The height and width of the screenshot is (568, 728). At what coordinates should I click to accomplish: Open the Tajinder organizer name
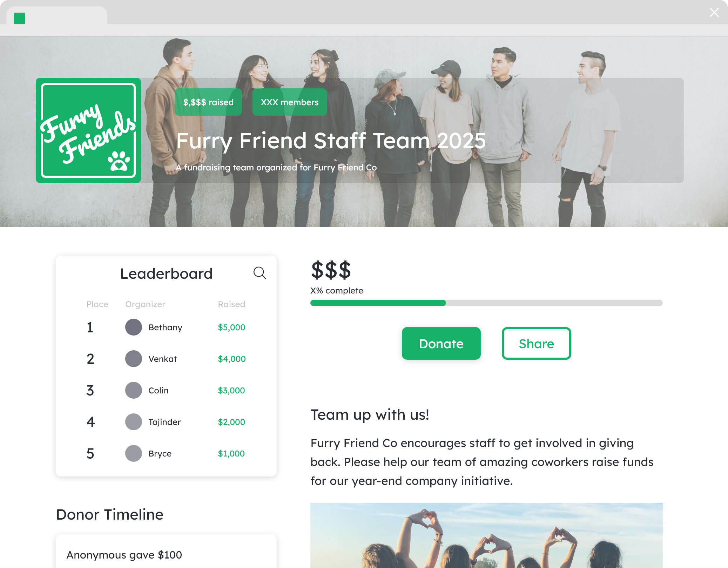click(164, 422)
